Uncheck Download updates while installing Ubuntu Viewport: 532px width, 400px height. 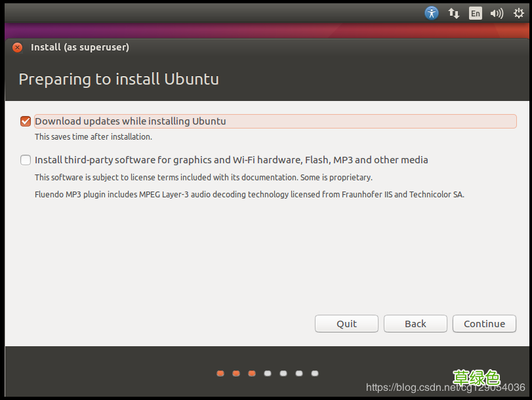(26, 121)
